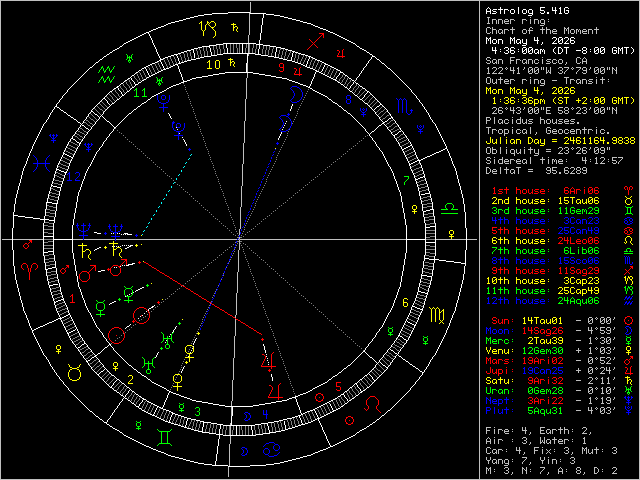
Task: Click the Aquarius glyph beside the 12th house row
Action: tap(629, 301)
